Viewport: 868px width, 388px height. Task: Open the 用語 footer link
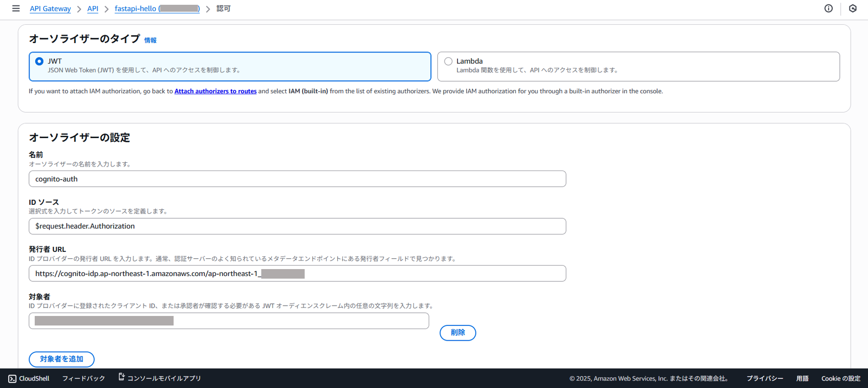point(802,378)
